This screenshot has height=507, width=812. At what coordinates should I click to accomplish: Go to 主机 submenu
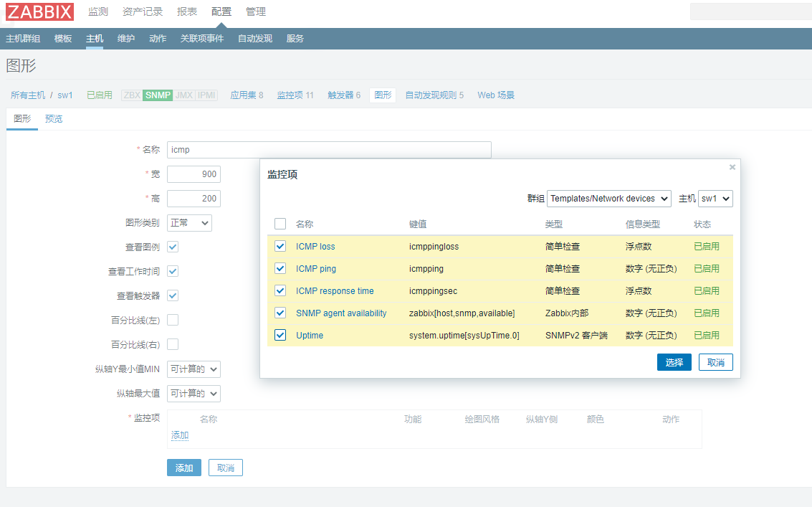pos(95,38)
